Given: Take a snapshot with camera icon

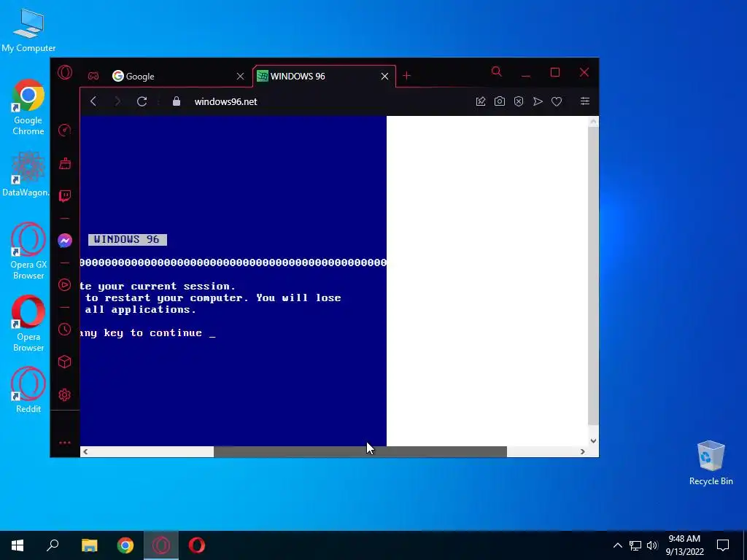Looking at the screenshot, I should pos(499,101).
